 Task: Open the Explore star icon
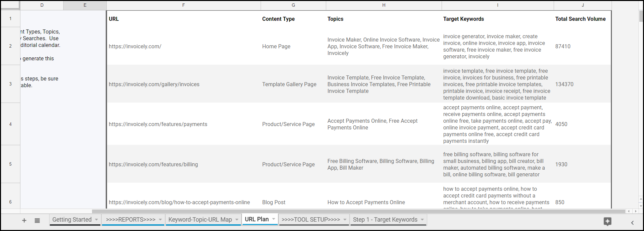(x=608, y=221)
